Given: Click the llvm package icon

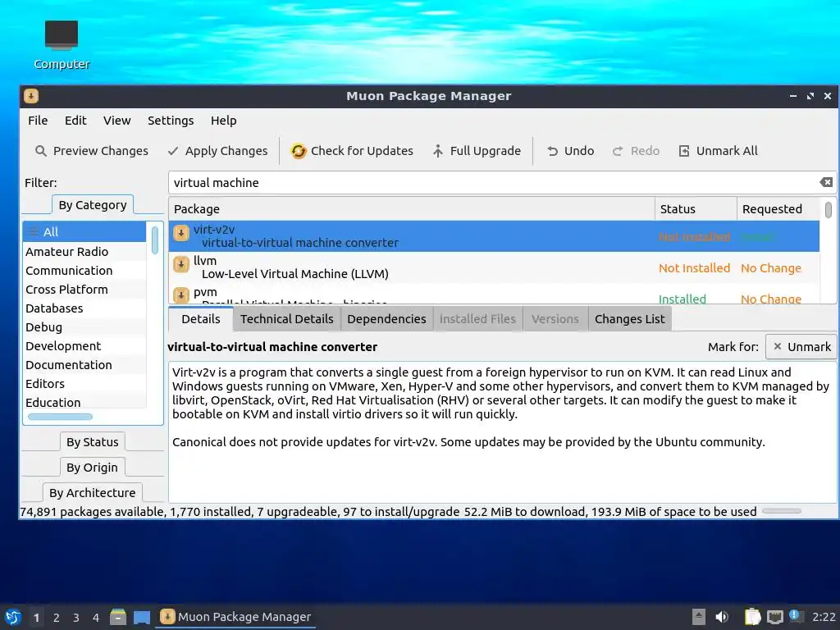Looking at the screenshot, I should [181, 264].
